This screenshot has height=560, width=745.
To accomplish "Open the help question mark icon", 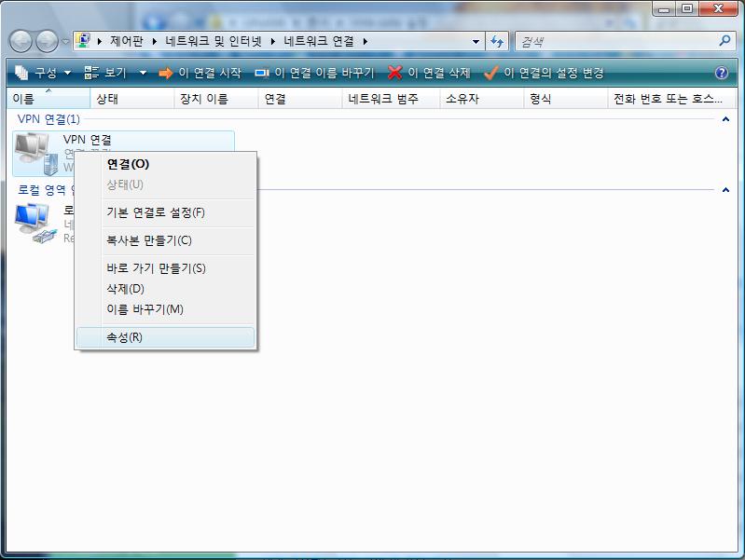I will 721,74.
